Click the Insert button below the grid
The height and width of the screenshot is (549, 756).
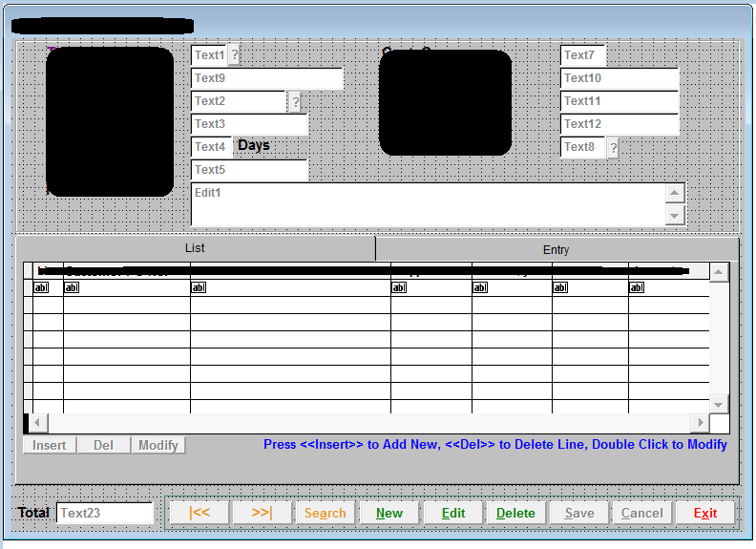pos(50,445)
